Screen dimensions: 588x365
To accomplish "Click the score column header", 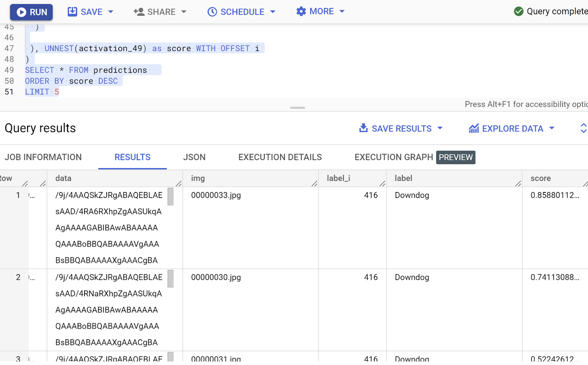I will pyautogui.click(x=540, y=178).
